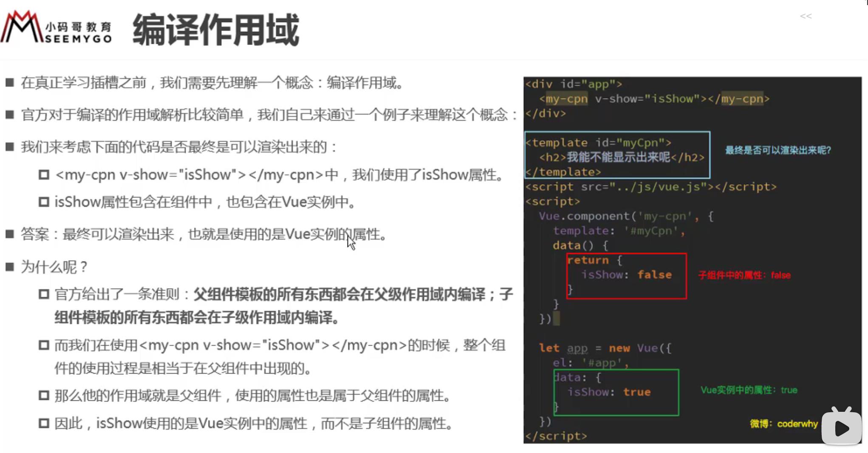The image size is (868, 453).
Task: Click the code line <template id="myCpn">
Action: [x=598, y=143]
